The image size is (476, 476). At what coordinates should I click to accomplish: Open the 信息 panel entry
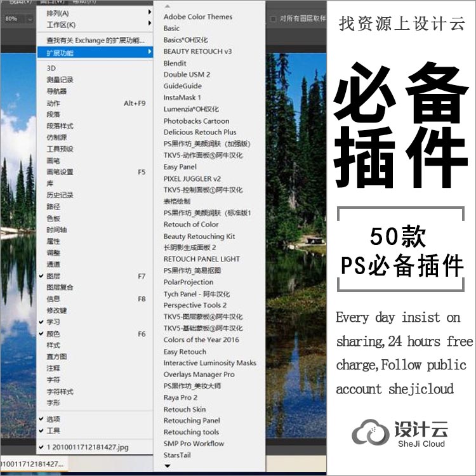95,299
